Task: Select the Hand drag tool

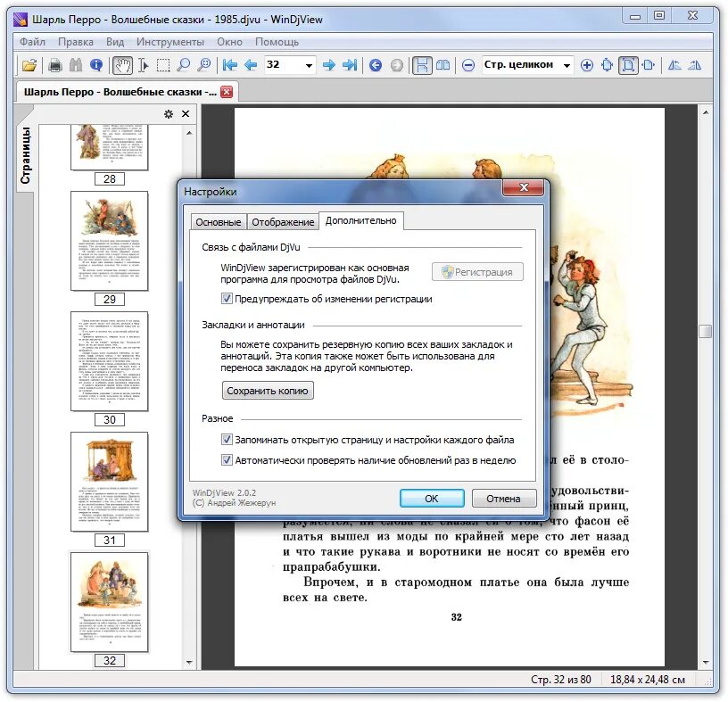Action: [122, 65]
